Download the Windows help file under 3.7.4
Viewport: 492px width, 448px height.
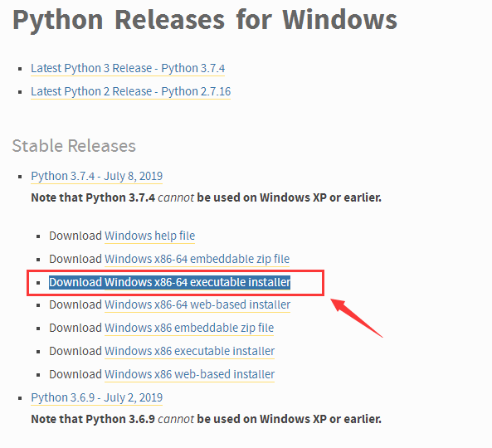[149, 236]
